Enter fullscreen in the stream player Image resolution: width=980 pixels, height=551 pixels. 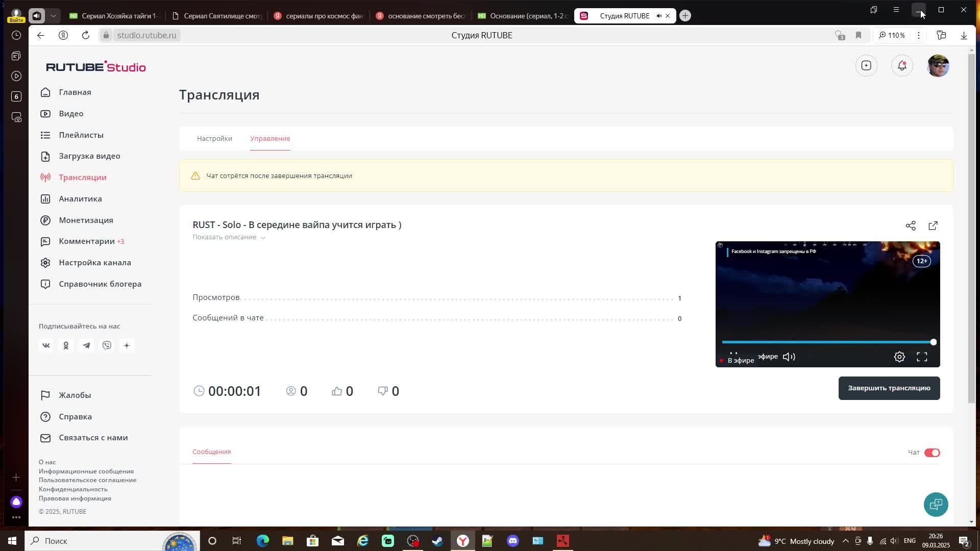pyautogui.click(x=922, y=357)
